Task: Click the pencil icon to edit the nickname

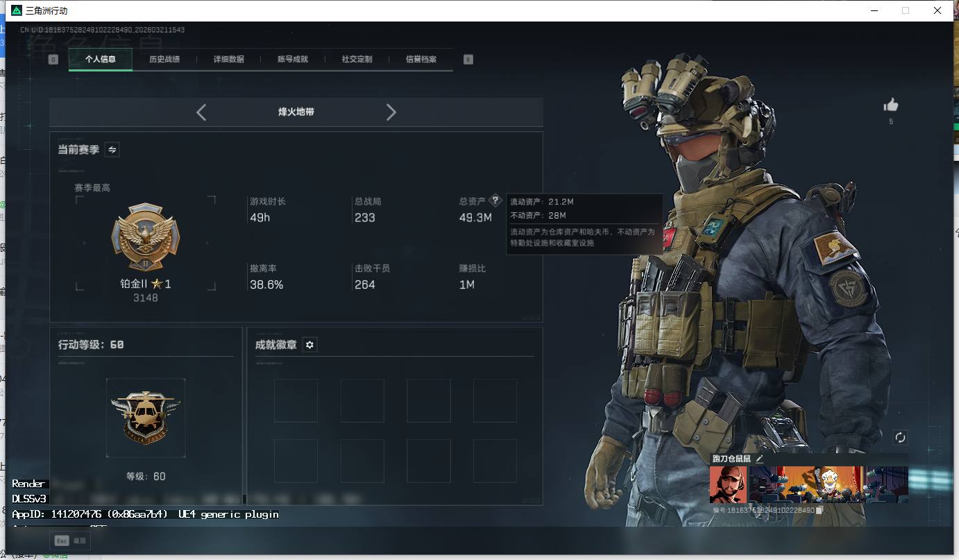Action: click(x=759, y=459)
